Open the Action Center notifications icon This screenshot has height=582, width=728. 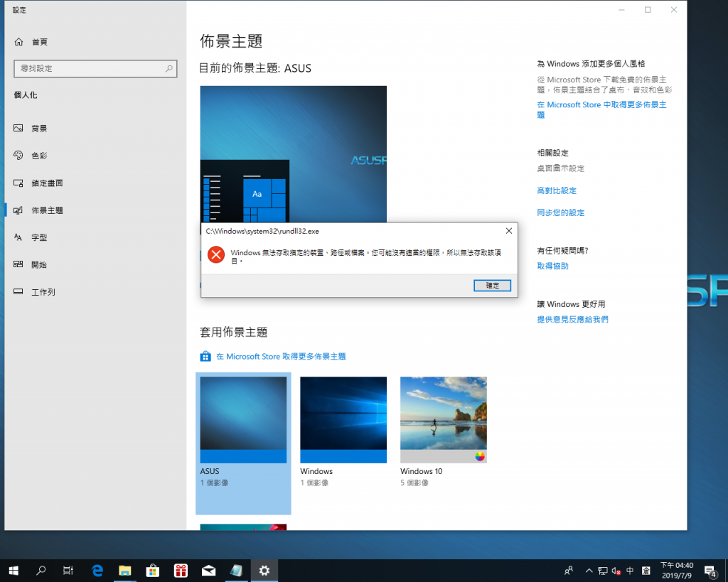click(x=710, y=571)
